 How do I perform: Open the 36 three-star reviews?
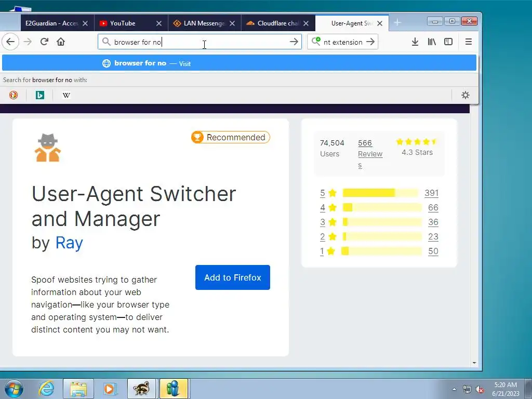(x=433, y=222)
